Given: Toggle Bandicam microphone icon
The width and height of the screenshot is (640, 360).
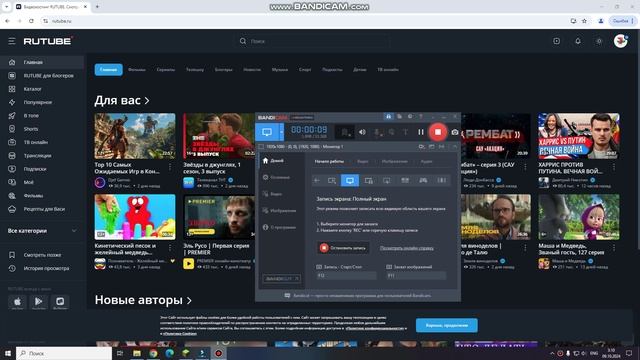Looking at the screenshot, I should click(x=378, y=132).
